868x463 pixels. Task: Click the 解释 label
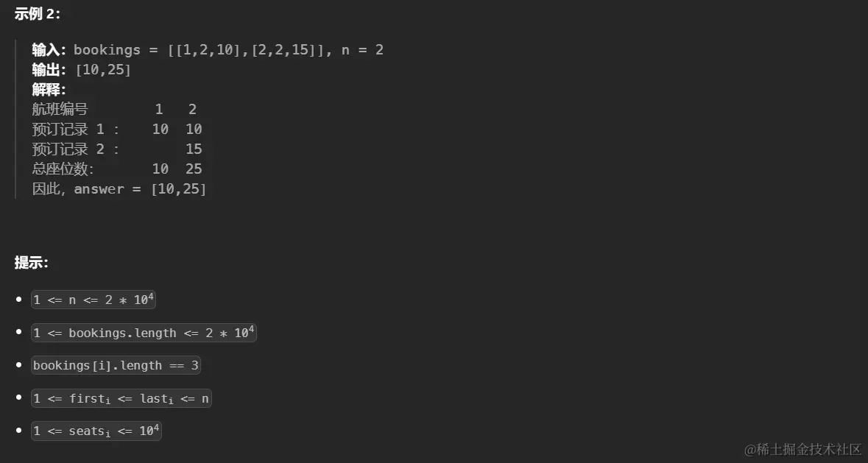(49, 90)
